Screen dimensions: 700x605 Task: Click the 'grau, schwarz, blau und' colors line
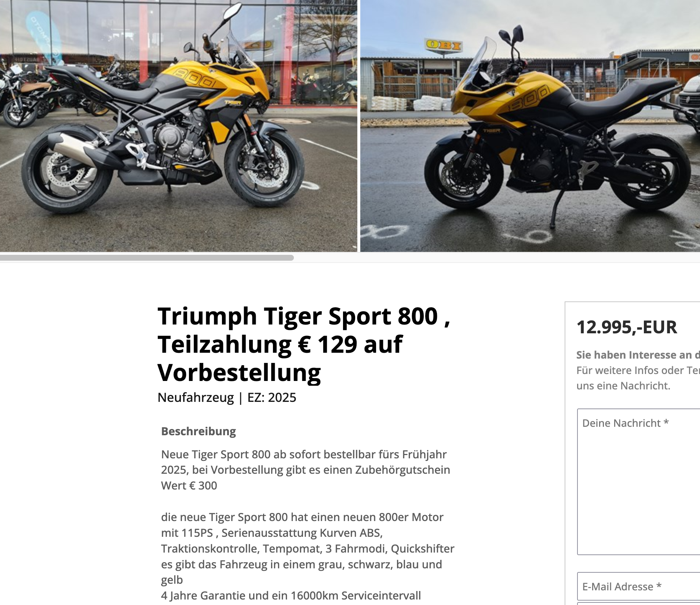pyautogui.click(x=302, y=564)
